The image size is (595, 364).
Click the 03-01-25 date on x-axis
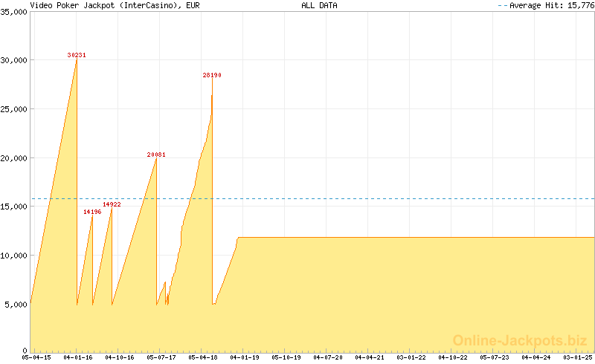click(579, 358)
